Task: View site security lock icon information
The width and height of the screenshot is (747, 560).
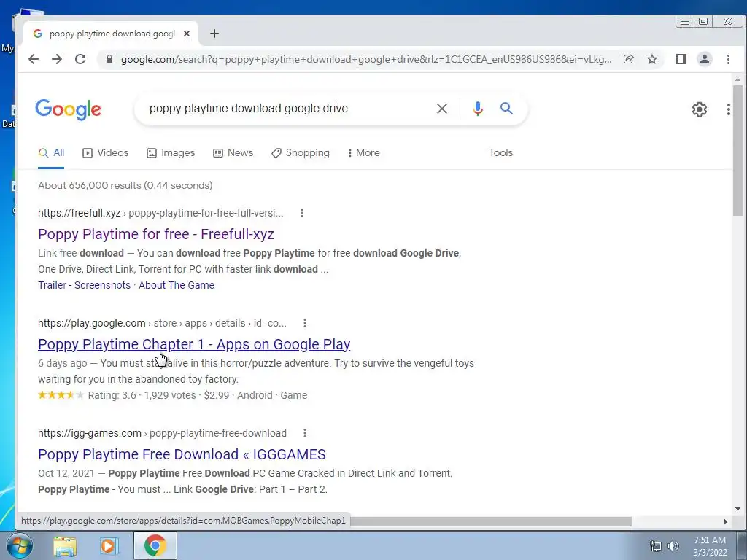Action: click(x=109, y=59)
